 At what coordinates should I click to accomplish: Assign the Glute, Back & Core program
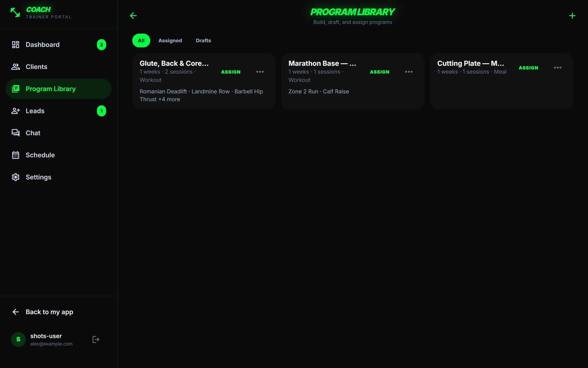pos(231,72)
